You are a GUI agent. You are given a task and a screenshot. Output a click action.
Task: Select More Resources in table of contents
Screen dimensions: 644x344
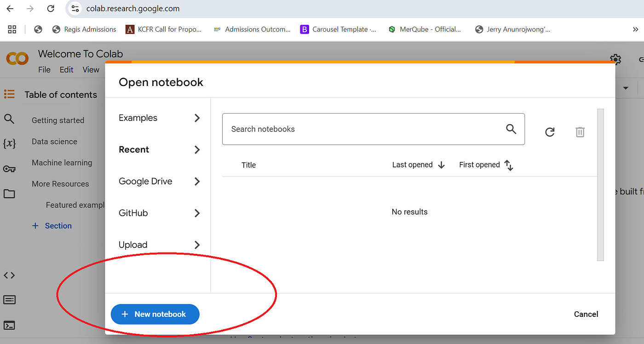60,184
